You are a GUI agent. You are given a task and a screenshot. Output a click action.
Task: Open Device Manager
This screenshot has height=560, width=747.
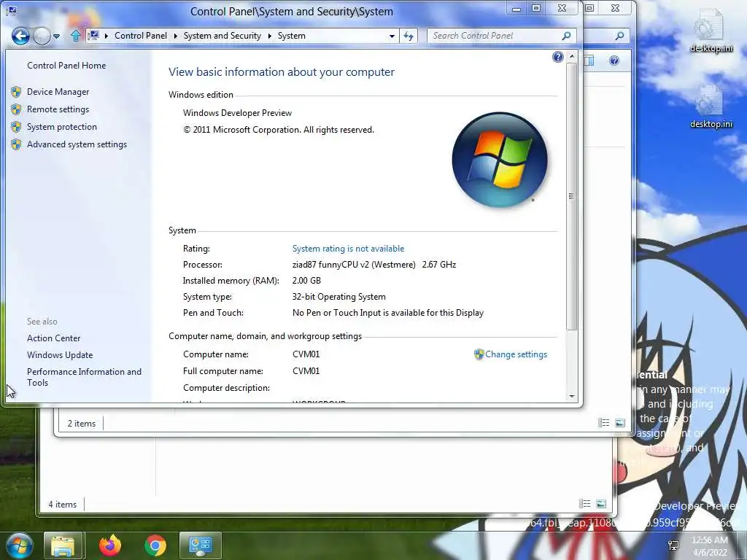click(x=58, y=91)
